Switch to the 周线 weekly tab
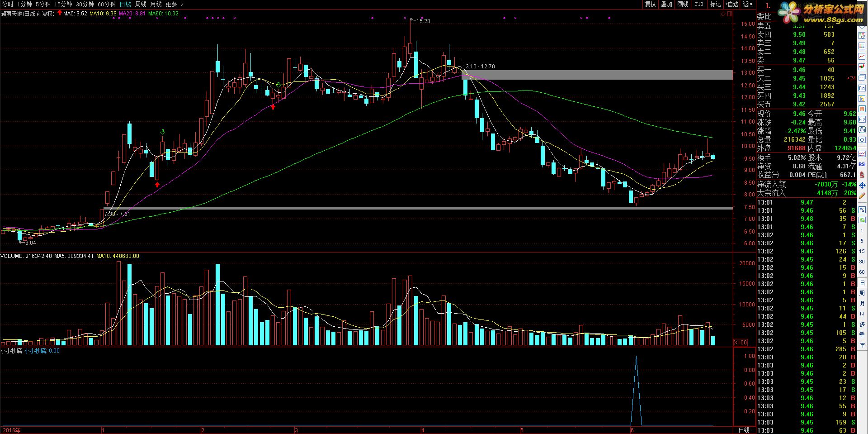Image resolution: width=868 pixels, height=434 pixels. click(141, 4)
